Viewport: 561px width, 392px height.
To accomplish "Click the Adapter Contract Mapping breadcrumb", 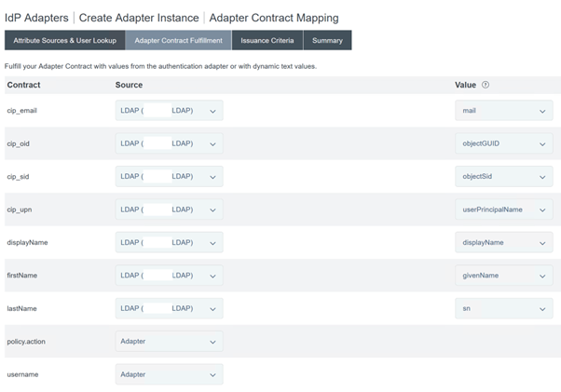I will [x=274, y=18].
